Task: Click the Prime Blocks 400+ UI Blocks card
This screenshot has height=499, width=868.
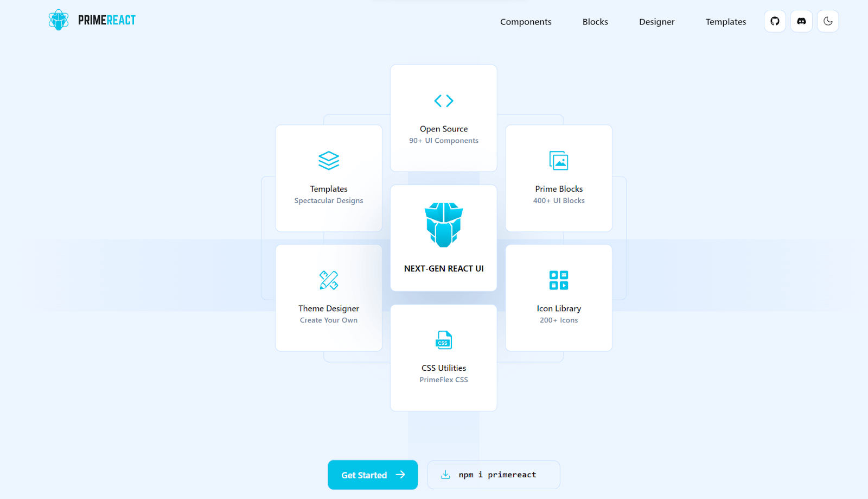Action: (x=558, y=178)
